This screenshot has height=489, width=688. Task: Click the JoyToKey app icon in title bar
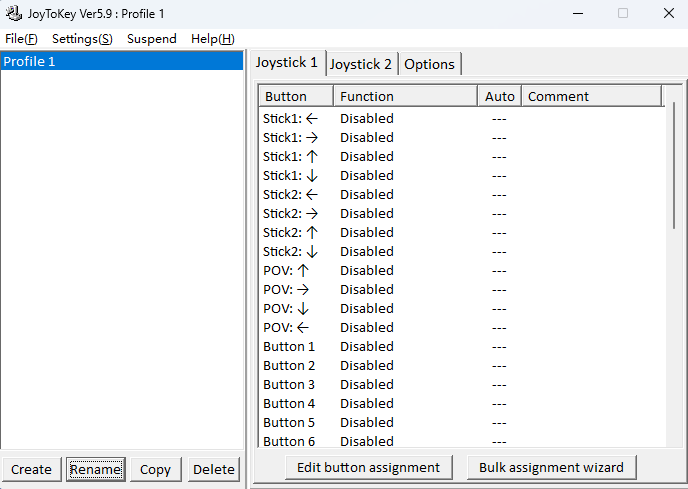pyautogui.click(x=14, y=14)
